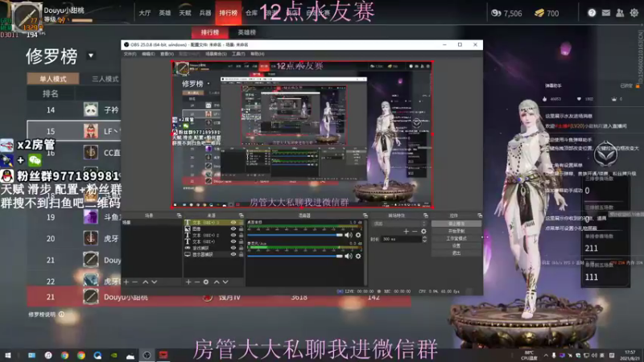Lock the image source
This screenshot has width=644, height=362.
click(x=241, y=228)
